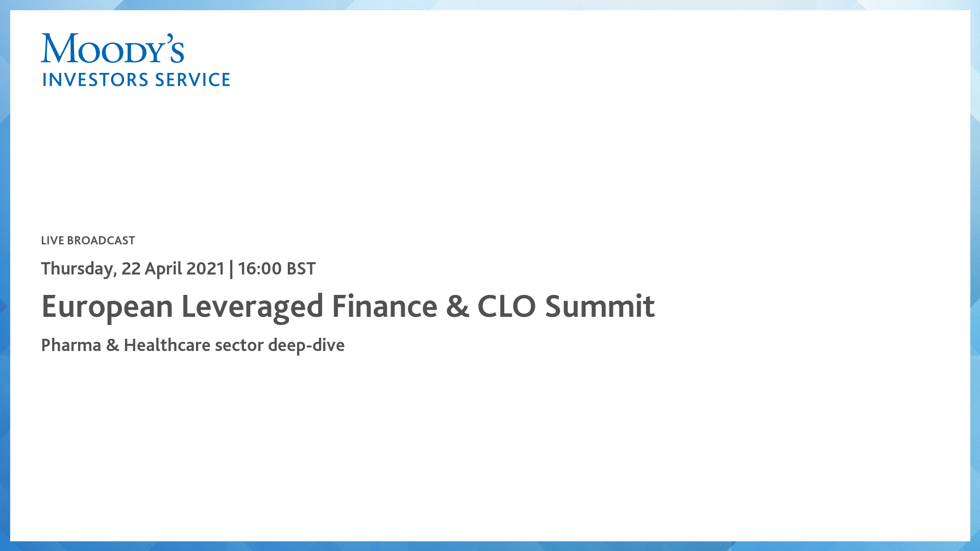The width and height of the screenshot is (980, 551).
Task: Select the CLO text in the title
Action: point(506,307)
